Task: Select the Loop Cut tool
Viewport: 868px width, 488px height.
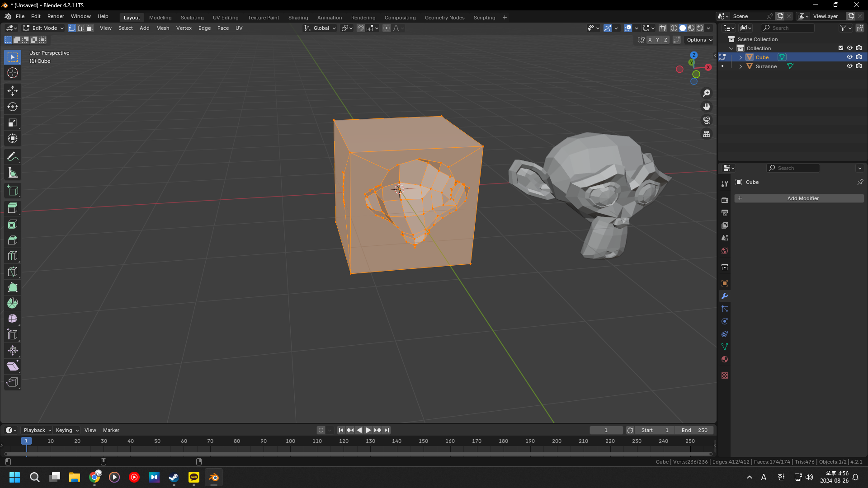Action: click(13, 256)
